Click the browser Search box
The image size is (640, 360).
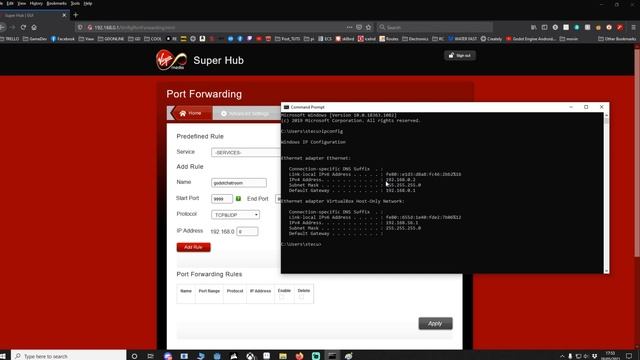(435, 27)
